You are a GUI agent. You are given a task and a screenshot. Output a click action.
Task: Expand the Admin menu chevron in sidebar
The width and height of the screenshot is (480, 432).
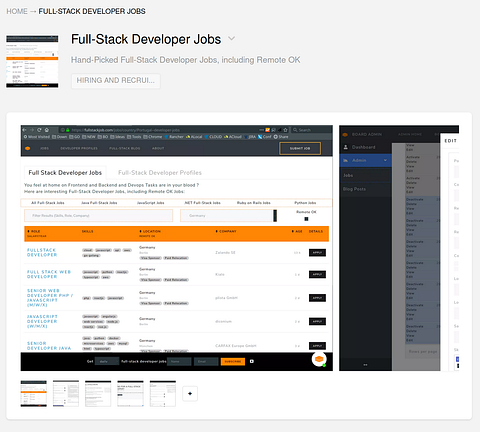(x=385, y=160)
